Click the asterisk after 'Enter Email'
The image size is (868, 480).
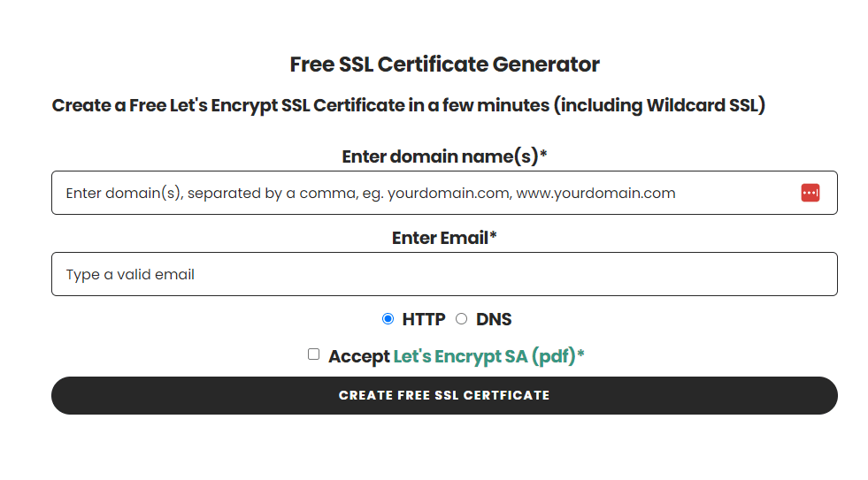point(493,235)
